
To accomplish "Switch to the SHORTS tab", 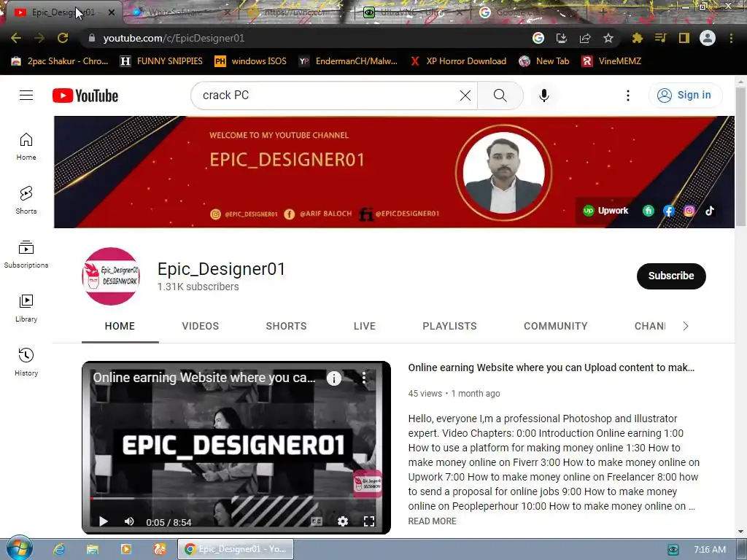I will (x=286, y=326).
